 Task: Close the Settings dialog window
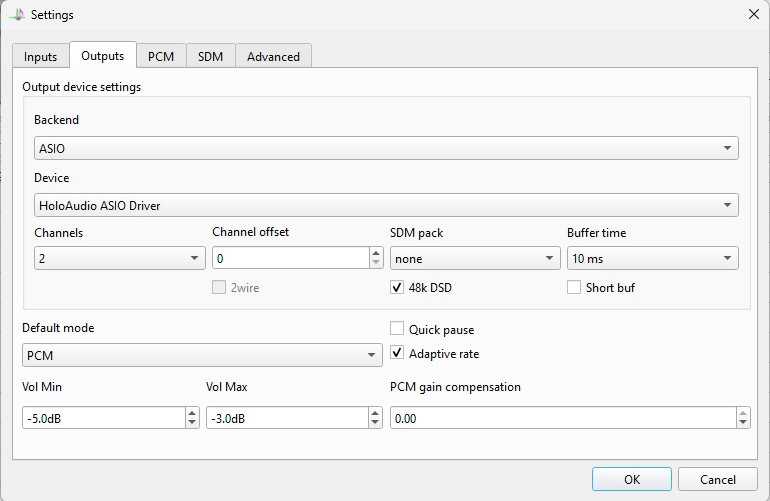point(753,14)
